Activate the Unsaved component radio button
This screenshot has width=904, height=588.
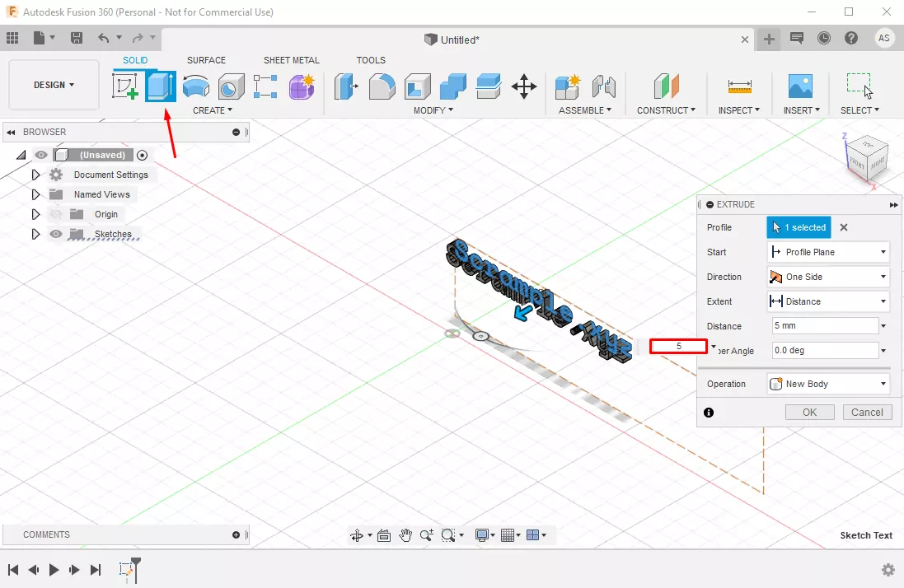click(x=143, y=155)
